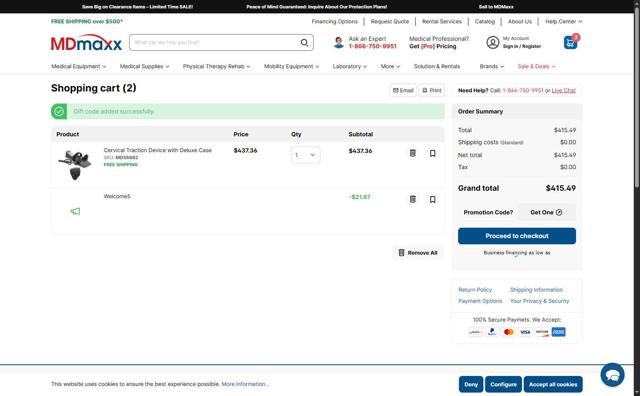Screen dimensions: 640x396
Task: Open the Catalog link
Action: click(x=484, y=21)
